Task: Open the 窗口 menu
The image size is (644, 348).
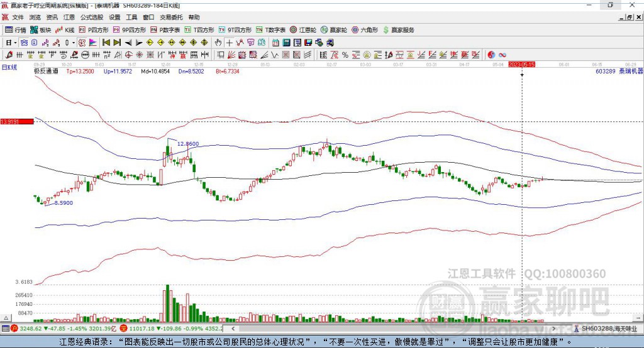Action: click(x=148, y=17)
